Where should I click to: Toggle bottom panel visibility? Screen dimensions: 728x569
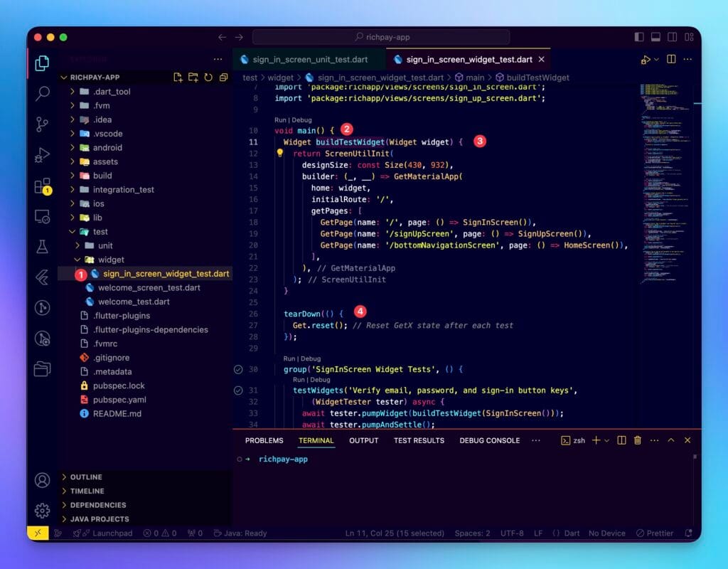tap(655, 37)
